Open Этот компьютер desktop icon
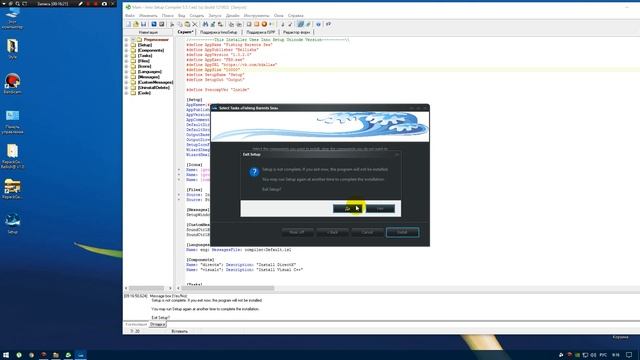 coord(12,18)
